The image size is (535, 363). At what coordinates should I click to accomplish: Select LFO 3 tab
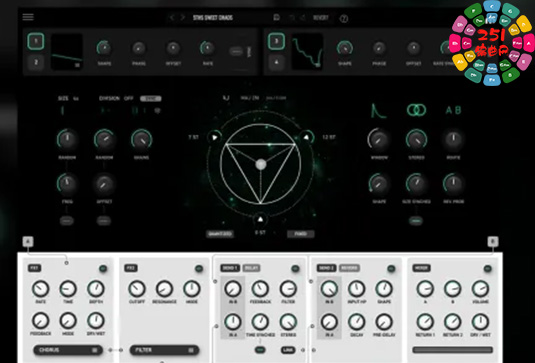pyautogui.click(x=276, y=42)
